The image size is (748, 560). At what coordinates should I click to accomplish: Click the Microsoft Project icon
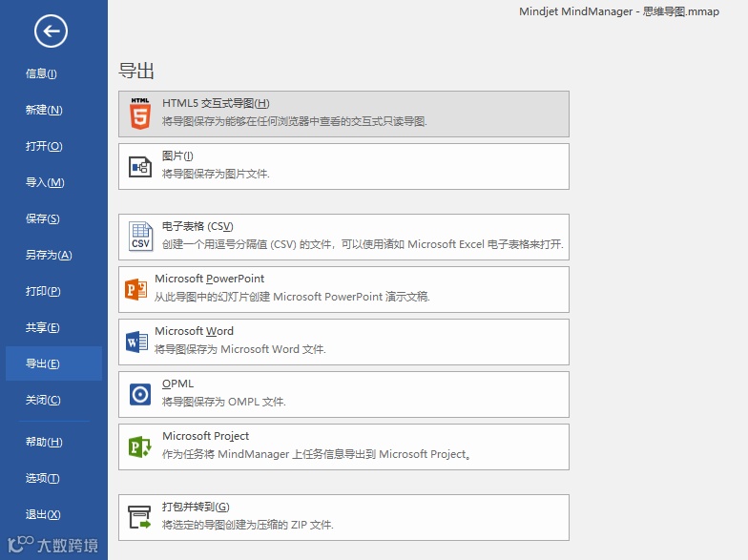[140, 446]
